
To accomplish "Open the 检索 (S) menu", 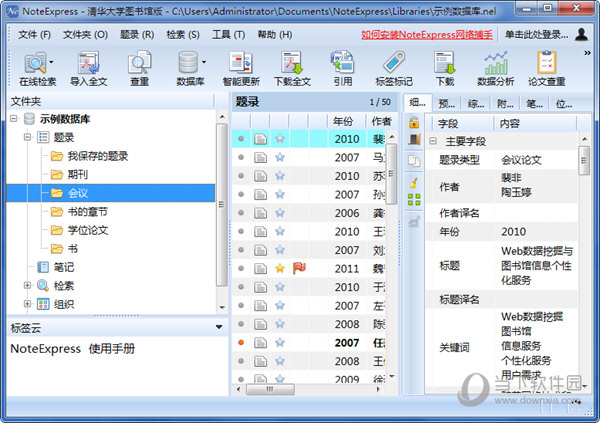I will pos(183,35).
